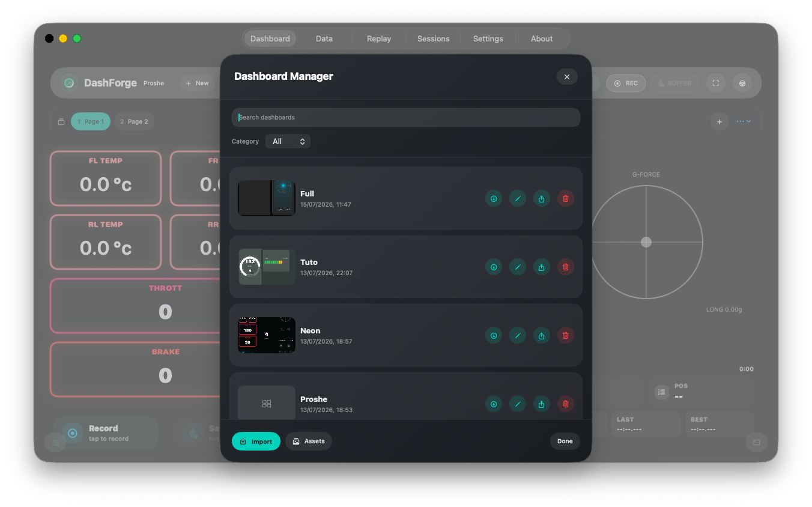Share the Proshe dashboard
The height and width of the screenshot is (507, 812).
tap(542, 404)
